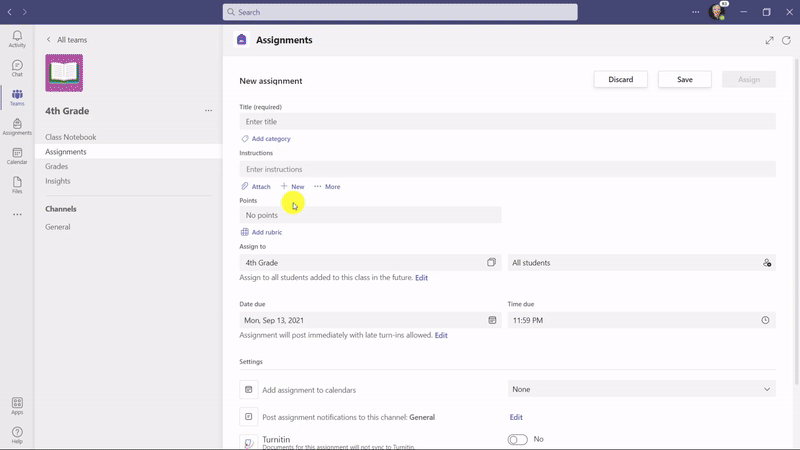The height and width of the screenshot is (450, 800).
Task: Select the Teams icon in sidebar
Action: 17,97
